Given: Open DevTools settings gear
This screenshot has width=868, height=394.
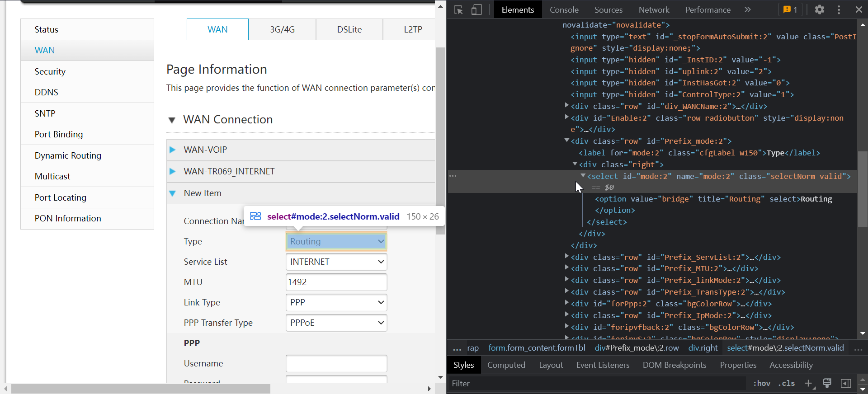Looking at the screenshot, I should pyautogui.click(x=820, y=9).
